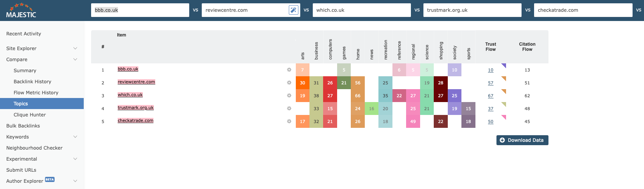Open the which.co.uk link in table
Viewport: 644px width, 189px height.
[130, 95]
